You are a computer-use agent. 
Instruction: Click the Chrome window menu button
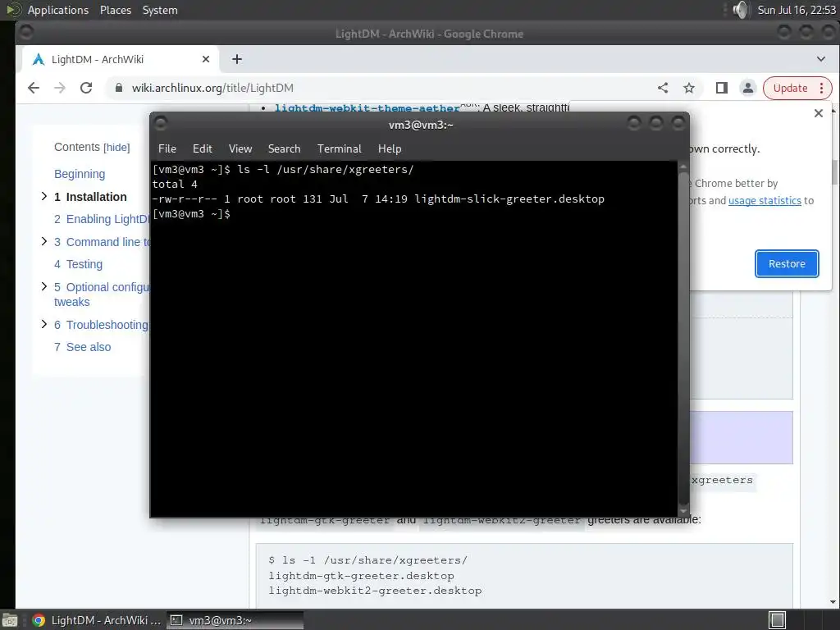[x=25, y=33]
